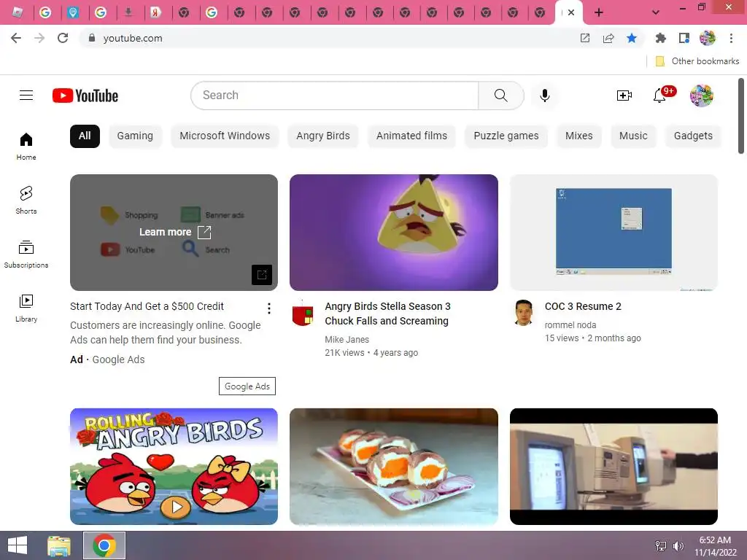Screen dimensions: 747x560
Task: Open the YouTube account avatar menu
Action: 701,96
